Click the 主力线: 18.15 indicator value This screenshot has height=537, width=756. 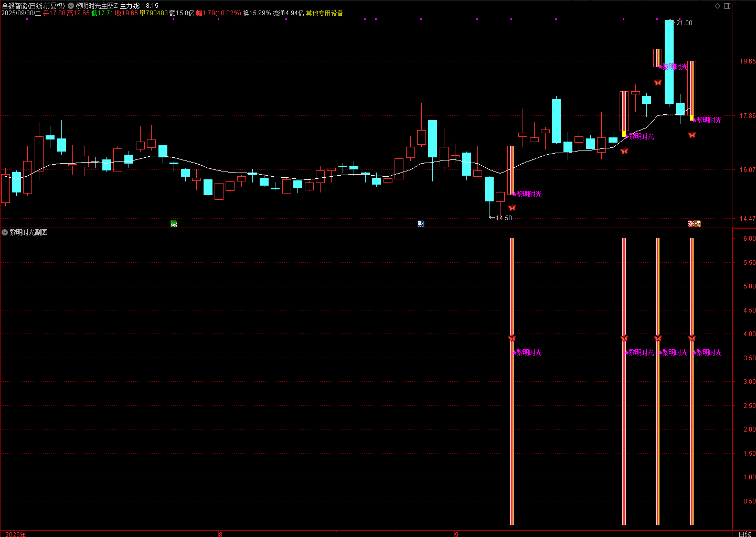click(139, 6)
